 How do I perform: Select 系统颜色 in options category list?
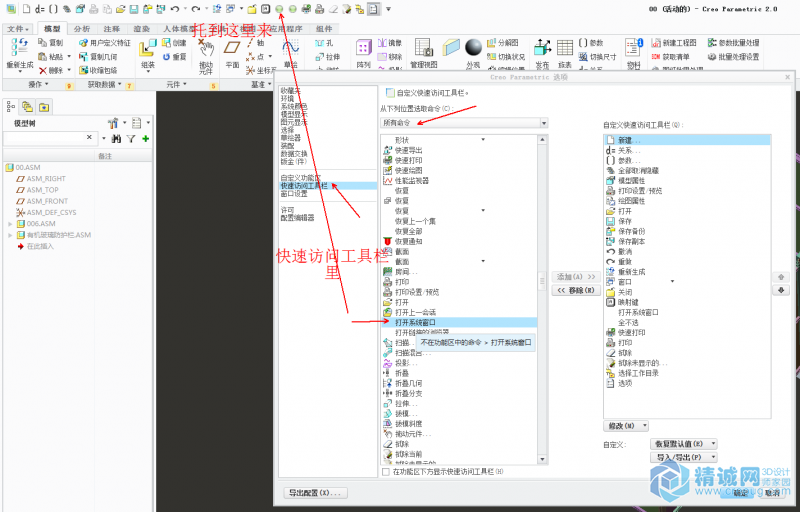(x=294, y=107)
